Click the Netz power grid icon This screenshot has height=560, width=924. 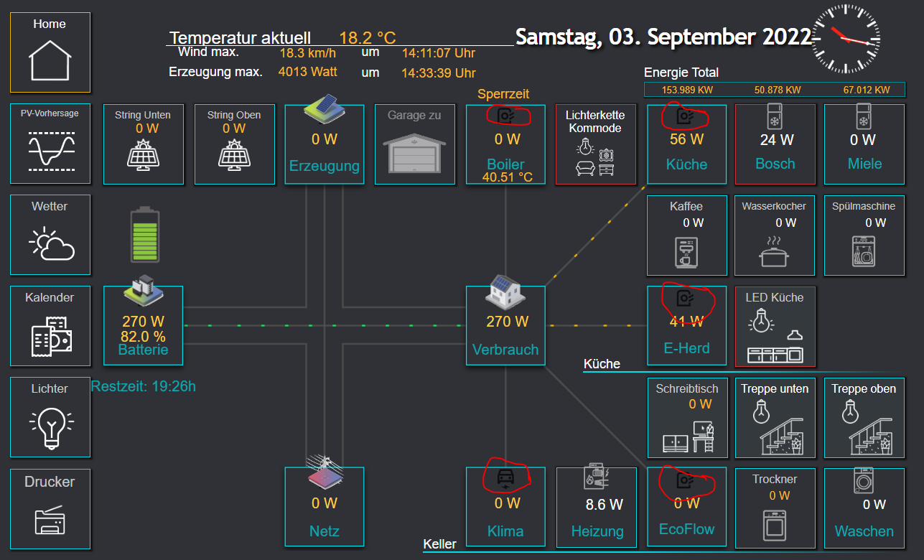point(325,471)
